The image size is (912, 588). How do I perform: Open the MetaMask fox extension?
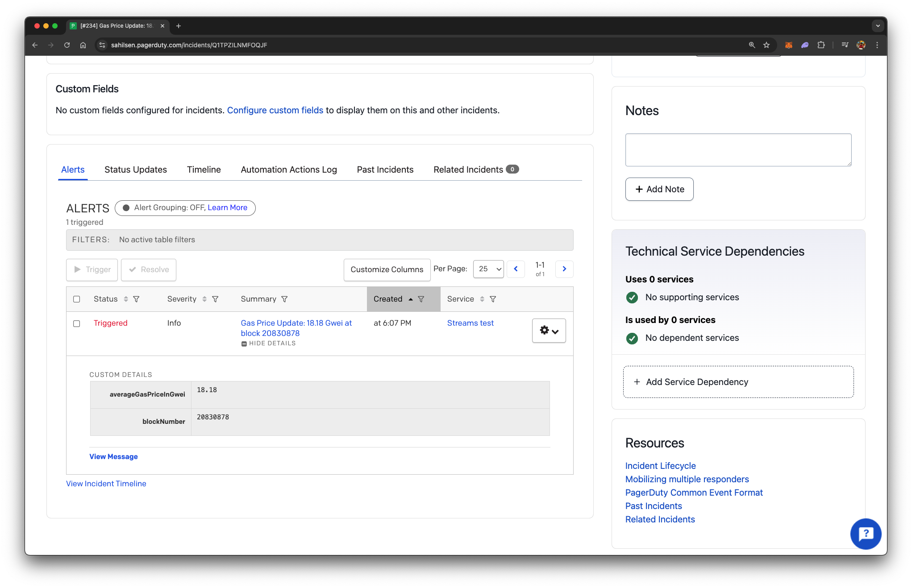[789, 45]
